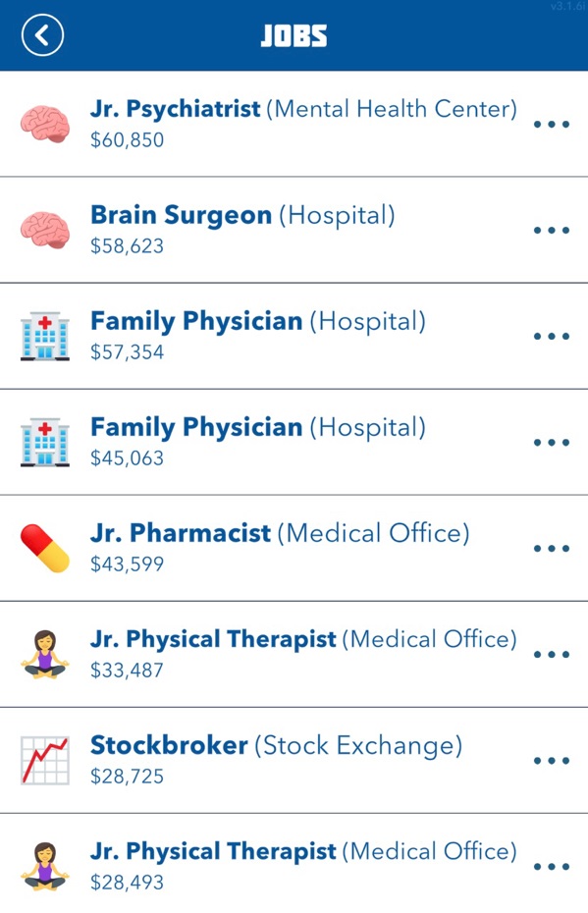Click the pill icon beside Jr. Pharmacist
Image resolution: width=588 pixels, height=913 pixels.
tap(45, 549)
